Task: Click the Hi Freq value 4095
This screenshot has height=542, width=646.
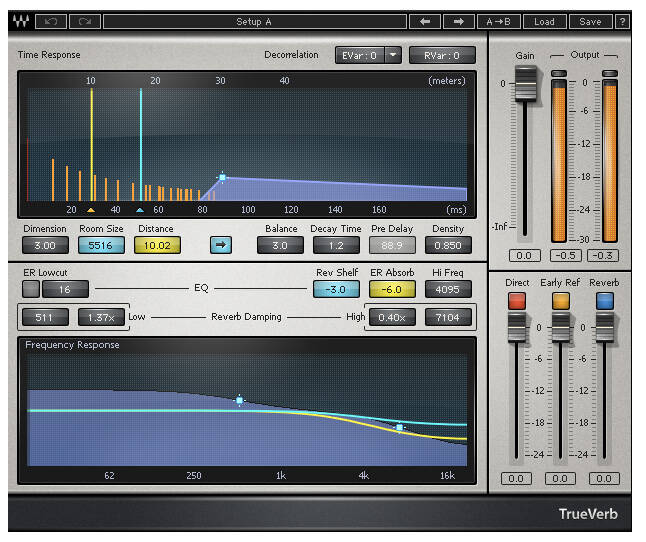Action: pos(448,289)
